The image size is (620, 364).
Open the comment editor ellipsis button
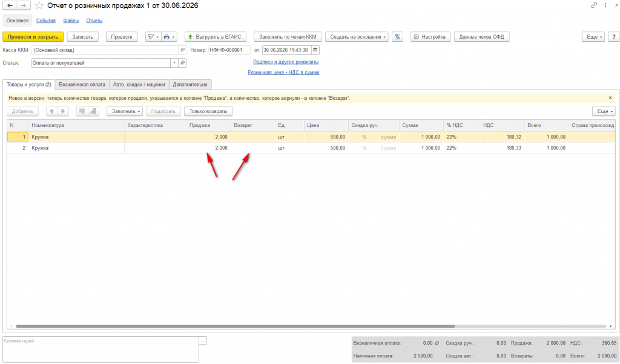[203, 340]
